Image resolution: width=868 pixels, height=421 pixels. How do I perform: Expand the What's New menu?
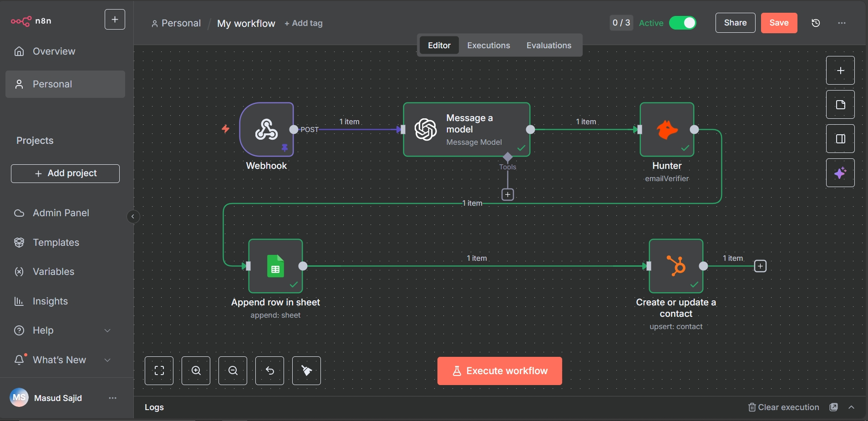[x=65, y=360]
